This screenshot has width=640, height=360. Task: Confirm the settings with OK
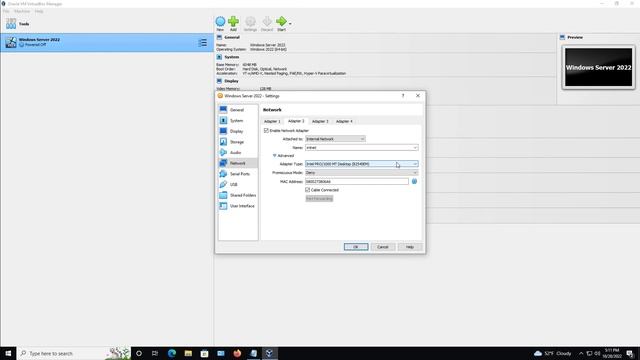tap(356, 247)
